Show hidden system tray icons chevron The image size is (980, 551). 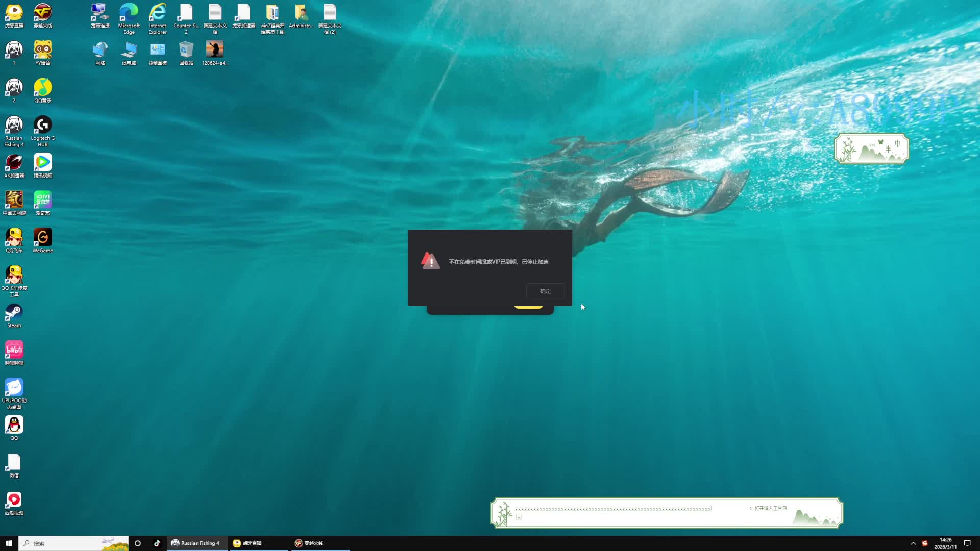pos(913,543)
